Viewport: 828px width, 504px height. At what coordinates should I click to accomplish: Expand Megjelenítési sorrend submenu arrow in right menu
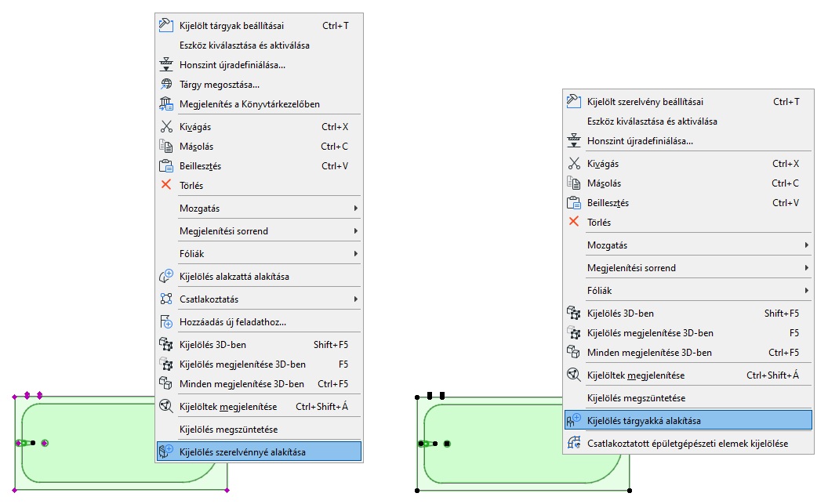click(x=807, y=267)
